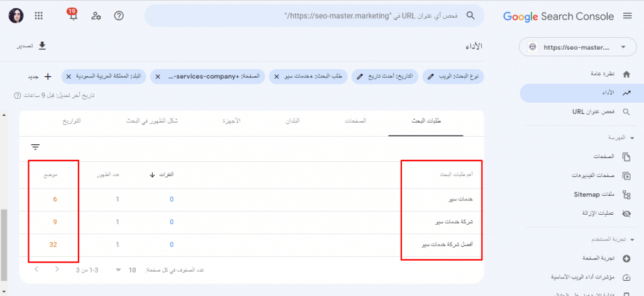The image size is (644, 296).
Task: Click the position value 9
Action: (x=55, y=222)
